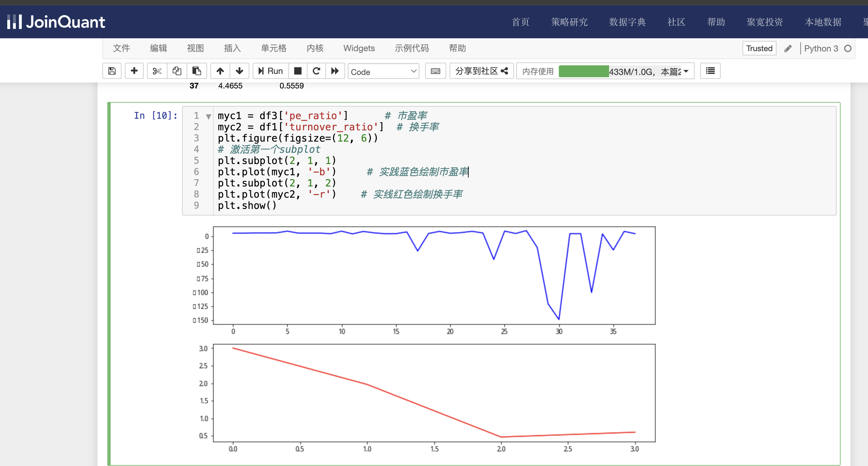
Task: Click 分享到社区 share button
Action: (x=482, y=71)
